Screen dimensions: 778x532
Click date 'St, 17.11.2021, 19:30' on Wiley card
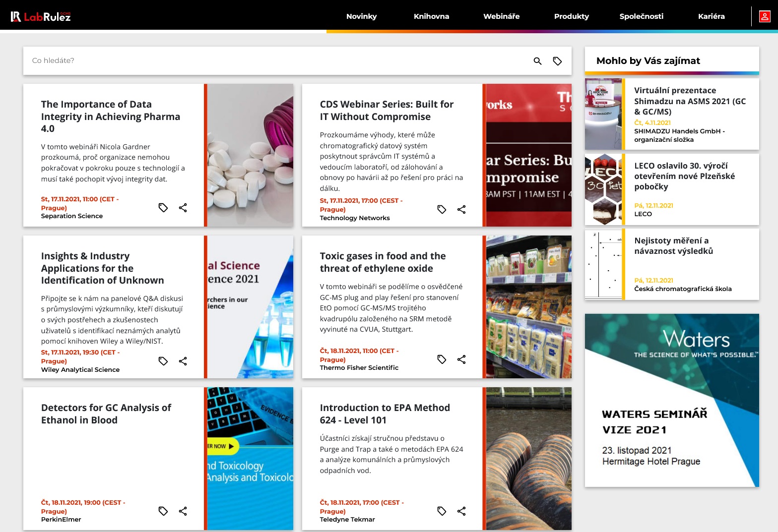coord(80,356)
